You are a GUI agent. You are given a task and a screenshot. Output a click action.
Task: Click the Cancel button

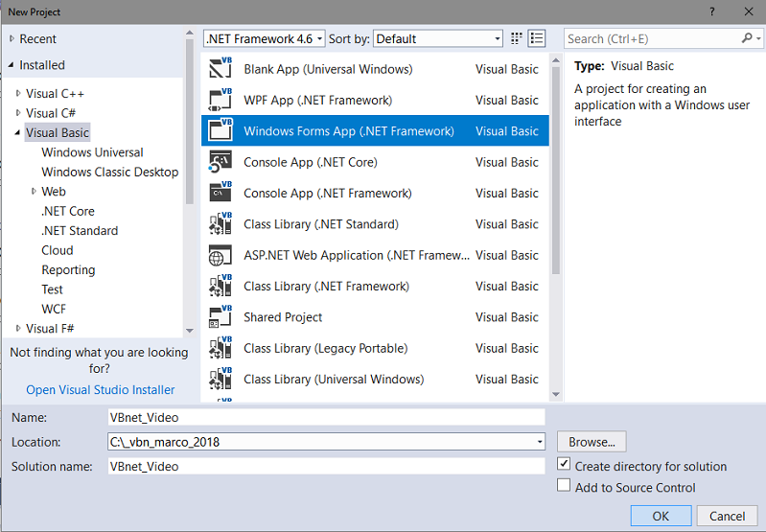tap(727, 516)
